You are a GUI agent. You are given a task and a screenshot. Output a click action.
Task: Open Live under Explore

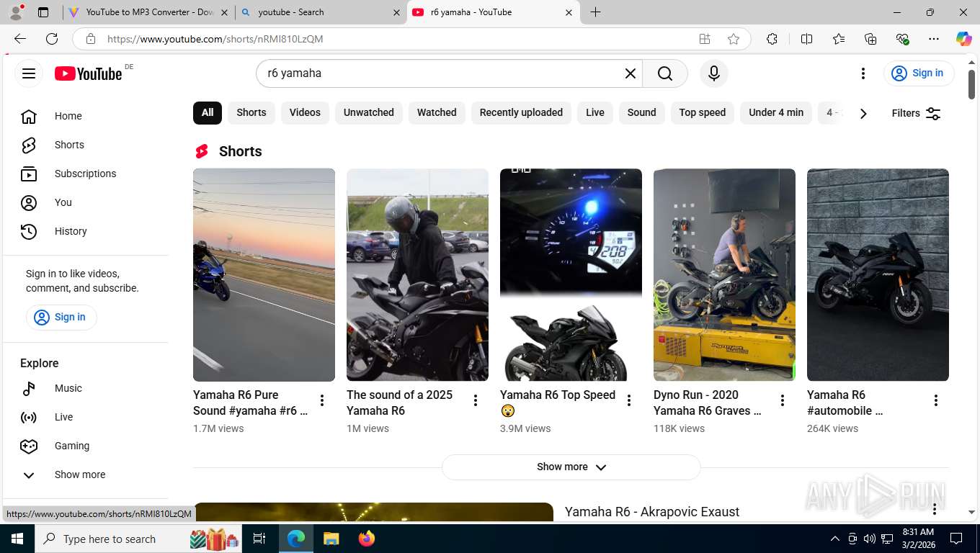(x=86, y=417)
